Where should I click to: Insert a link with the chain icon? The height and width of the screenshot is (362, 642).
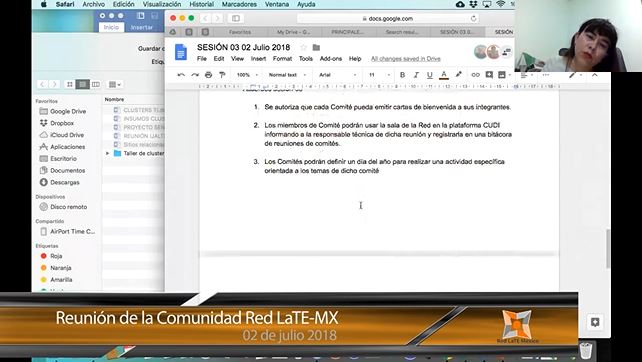pos(475,75)
